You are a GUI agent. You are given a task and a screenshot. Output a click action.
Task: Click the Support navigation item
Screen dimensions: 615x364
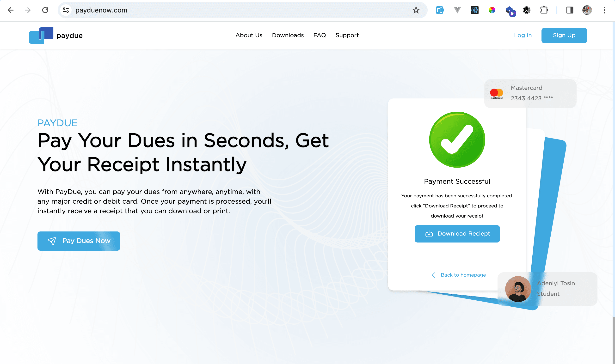pos(347,36)
